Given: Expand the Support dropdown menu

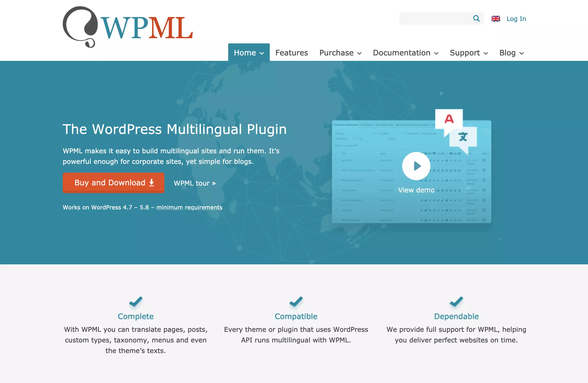Looking at the screenshot, I should 468,52.
